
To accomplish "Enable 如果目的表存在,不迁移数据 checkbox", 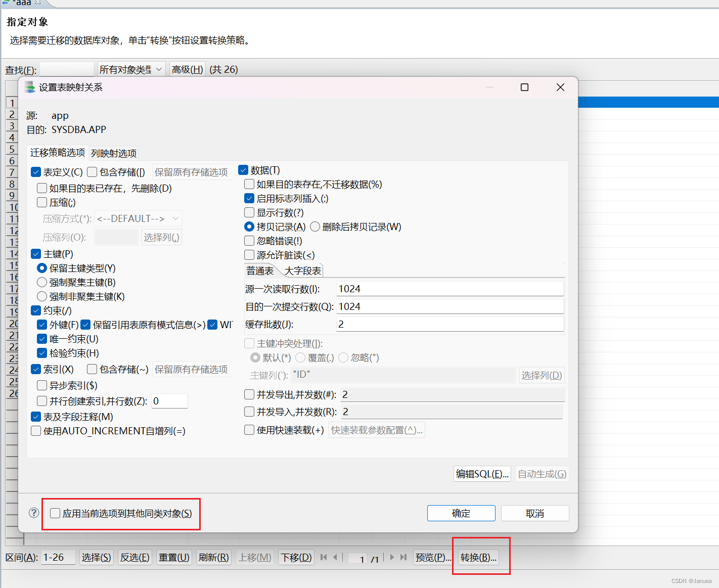I will point(249,184).
